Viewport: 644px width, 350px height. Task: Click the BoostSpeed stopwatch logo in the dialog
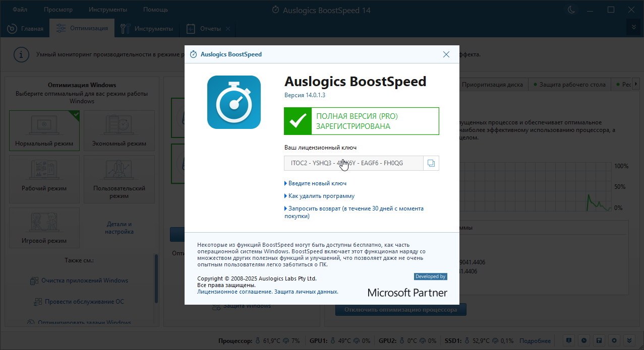[x=234, y=102]
